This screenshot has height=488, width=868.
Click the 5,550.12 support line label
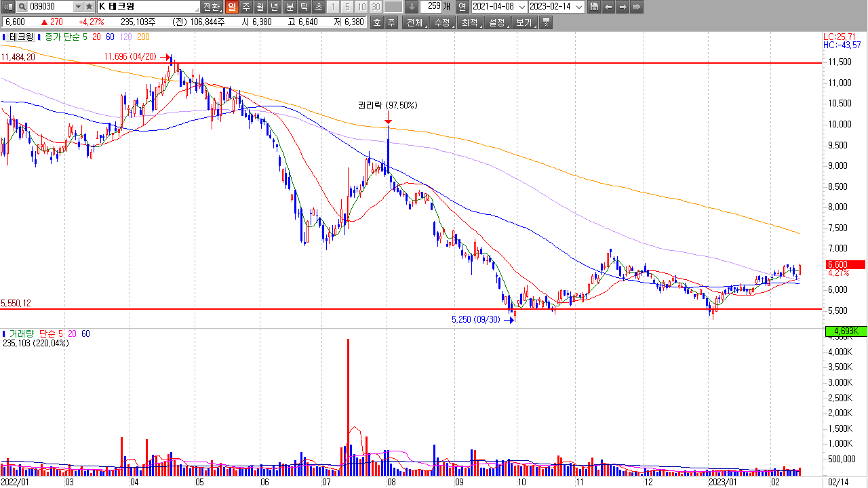16,304
